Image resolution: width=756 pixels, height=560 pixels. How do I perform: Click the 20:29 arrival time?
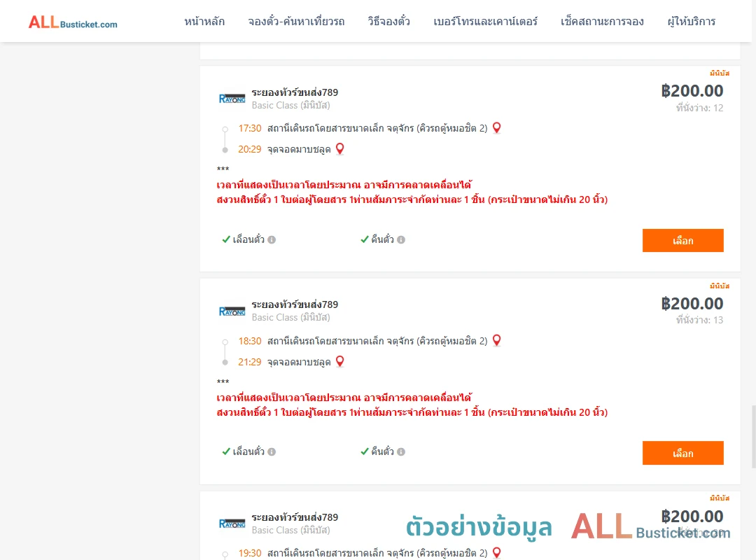(250, 149)
